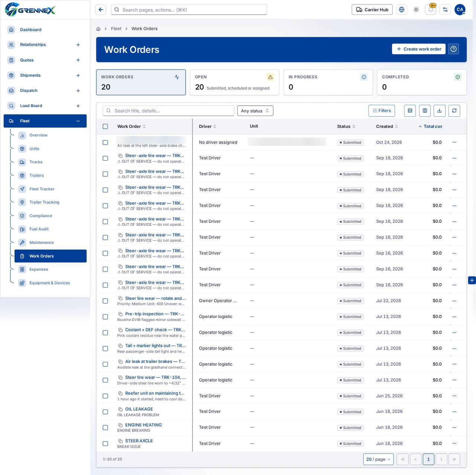Focus the Search title, details field
This screenshot has width=476, height=475.
[x=168, y=110]
